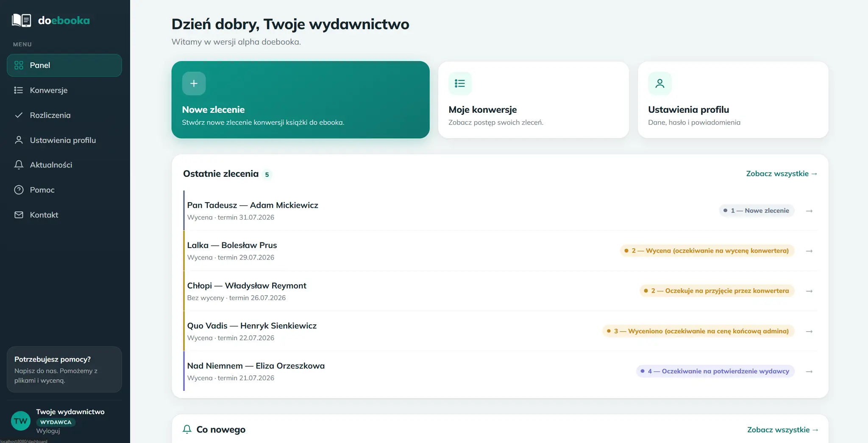Image resolution: width=868 pixels, height=443 pixels.
Task: Click the Lalka 'Wycena (oczekiwanie na wycenę konwertera)' badge
Action: coord(707,251)
